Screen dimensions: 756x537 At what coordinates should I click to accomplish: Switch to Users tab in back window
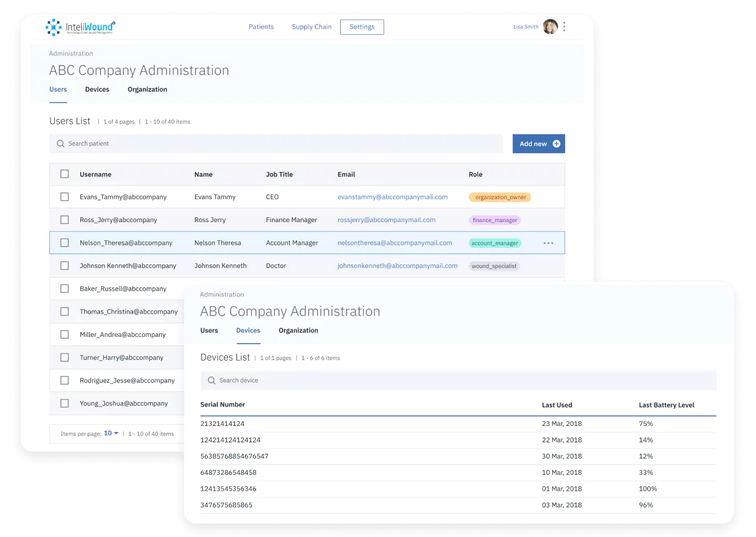[x=58, y=90]
